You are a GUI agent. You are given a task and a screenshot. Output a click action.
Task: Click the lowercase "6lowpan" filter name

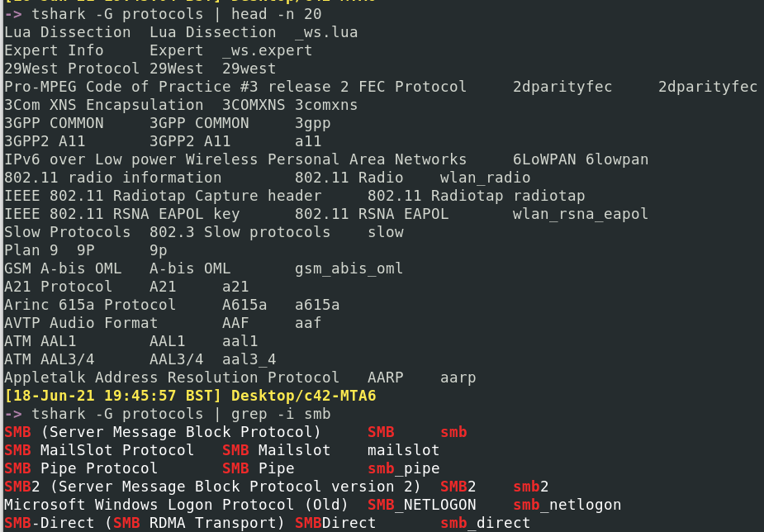click(617, 159)
